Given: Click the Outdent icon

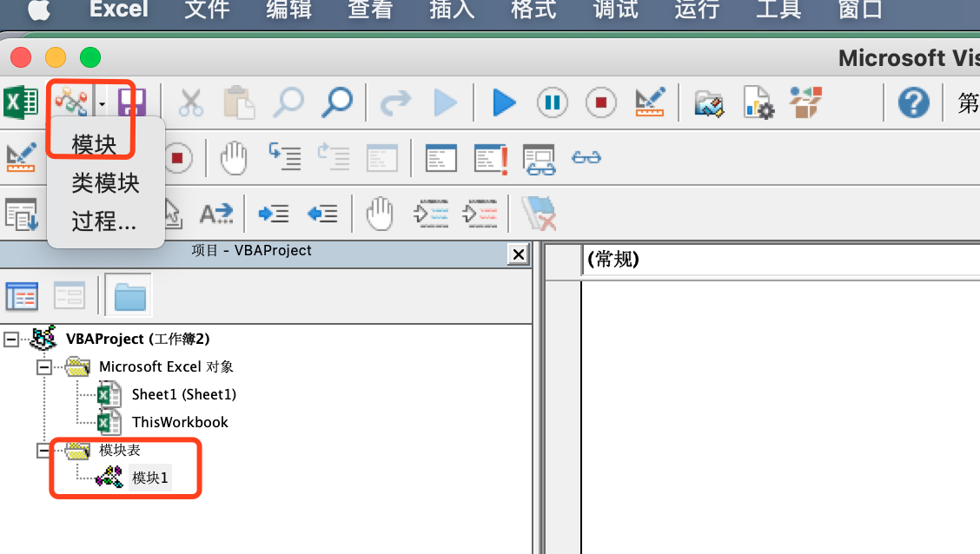Looking at the screenshot, I should click(322, 214).
